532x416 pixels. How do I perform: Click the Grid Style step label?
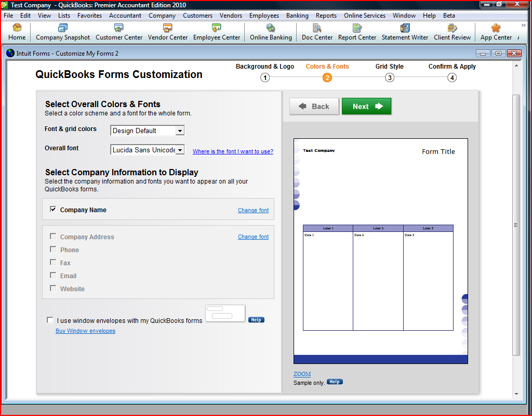pyautogui.click(x=390, y=67)
